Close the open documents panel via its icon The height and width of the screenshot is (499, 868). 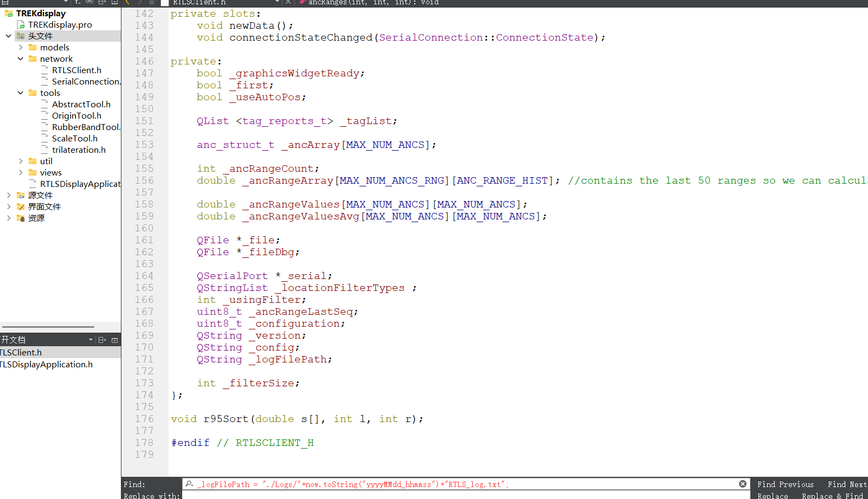tap(114, 340)
